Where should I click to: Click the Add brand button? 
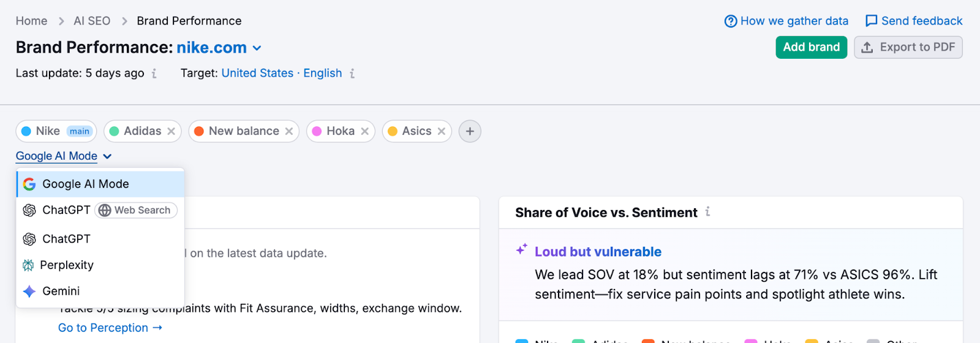[811, 47]
